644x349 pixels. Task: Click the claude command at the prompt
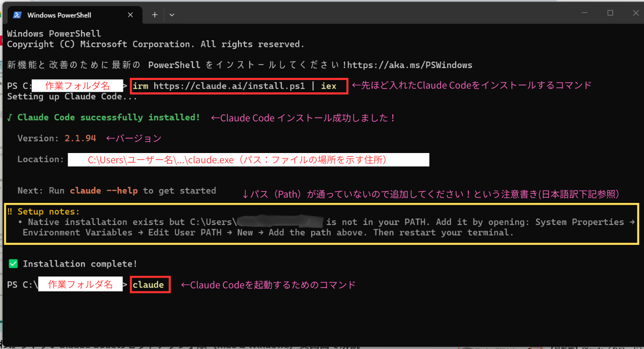150,285
